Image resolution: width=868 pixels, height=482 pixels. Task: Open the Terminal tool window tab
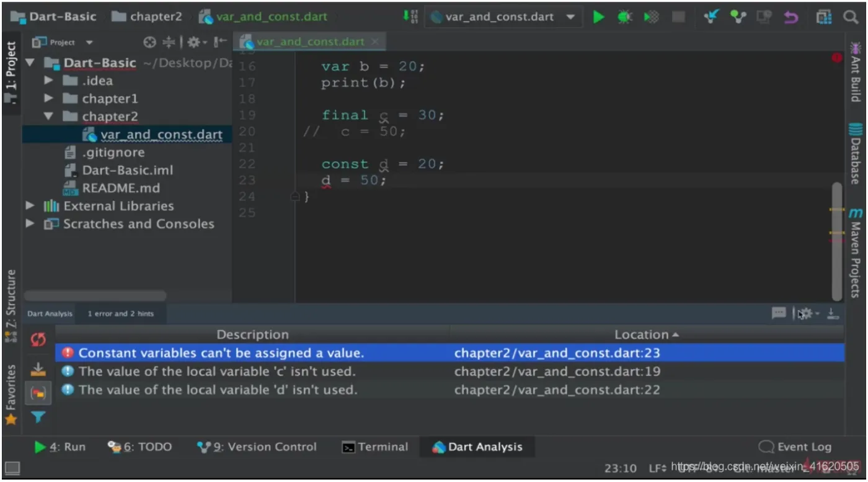click(376, 447)
